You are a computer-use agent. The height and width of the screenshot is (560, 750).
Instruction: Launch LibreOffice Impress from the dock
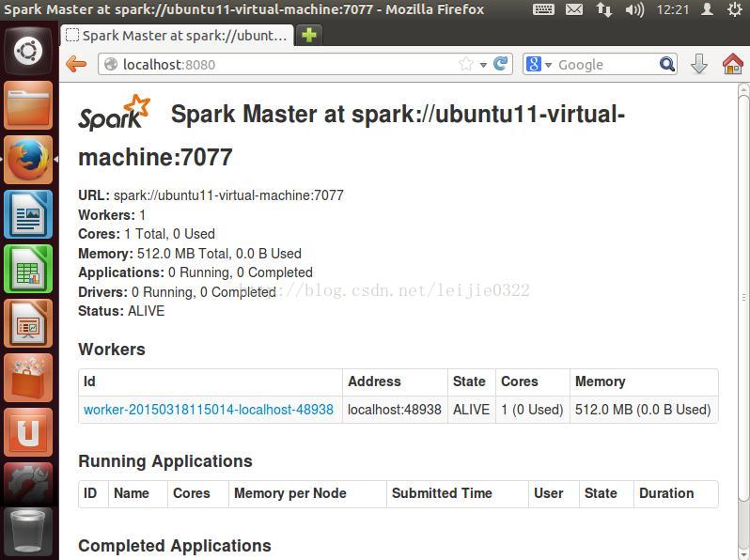point(28,323)
